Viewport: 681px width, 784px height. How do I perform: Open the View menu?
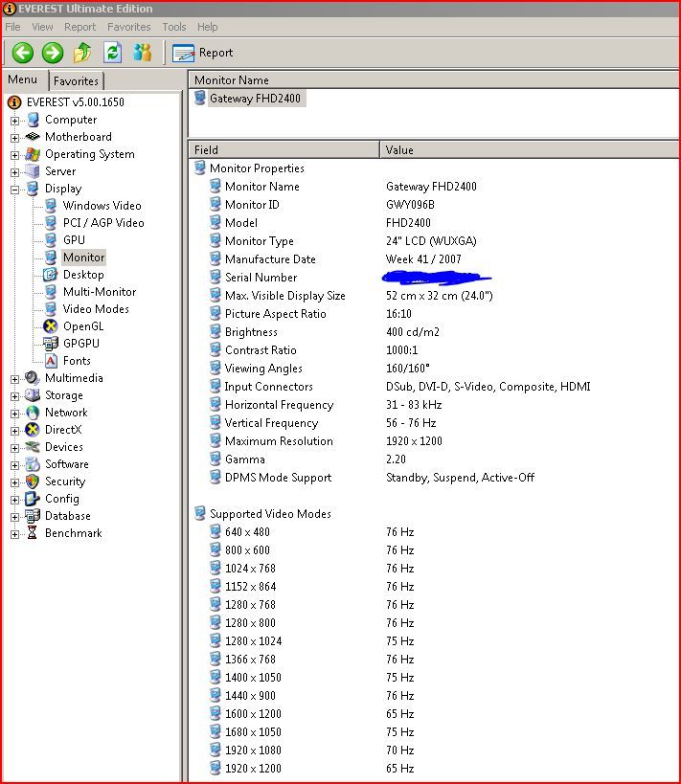click(42, 27)
